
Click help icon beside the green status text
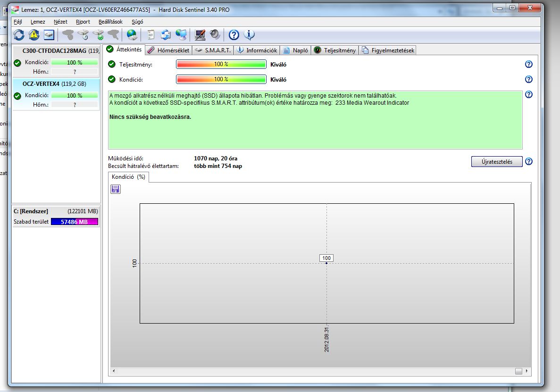click(x=528, y=94)
